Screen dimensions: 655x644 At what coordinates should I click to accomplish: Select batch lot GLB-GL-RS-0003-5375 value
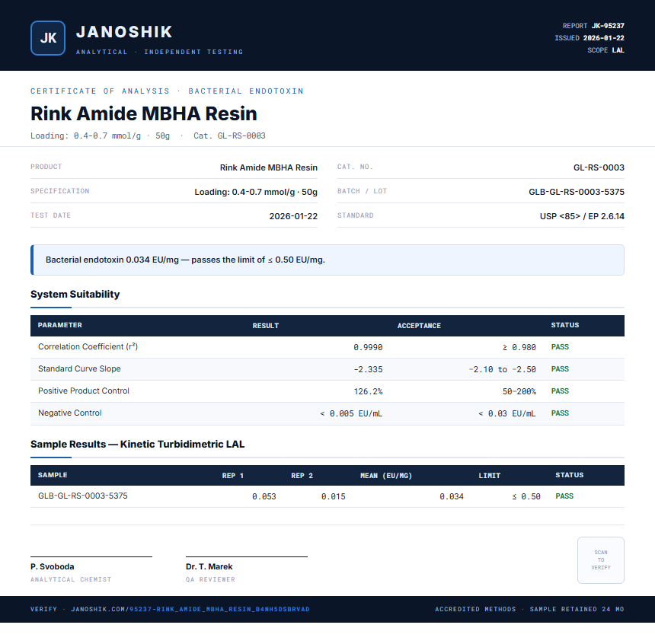[577, 192]
